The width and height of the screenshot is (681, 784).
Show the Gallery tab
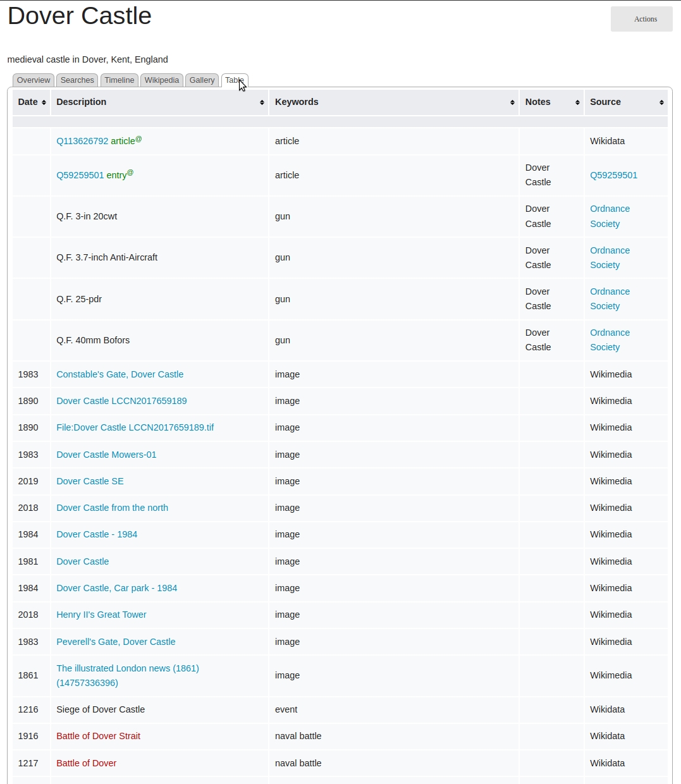[202, 80]
